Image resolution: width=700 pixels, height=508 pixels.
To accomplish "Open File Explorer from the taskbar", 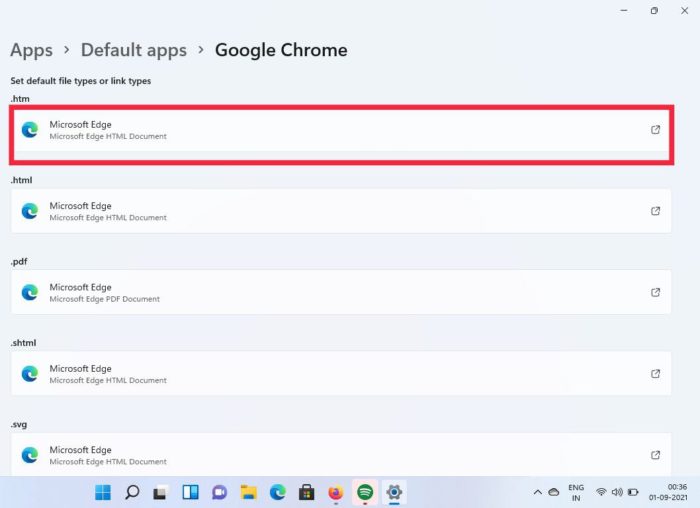I will coord(249,492).
